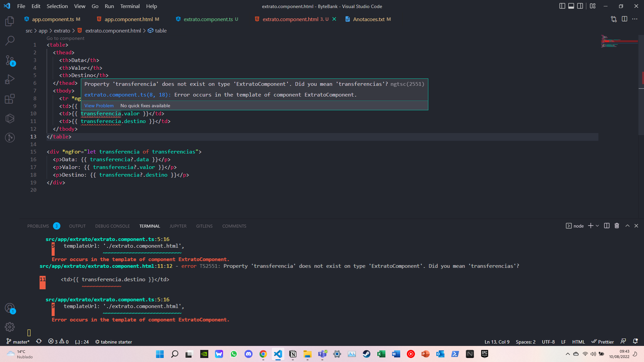The image size is (644, 362).
Task: Click View Problem link in hover
Action: 99,106
